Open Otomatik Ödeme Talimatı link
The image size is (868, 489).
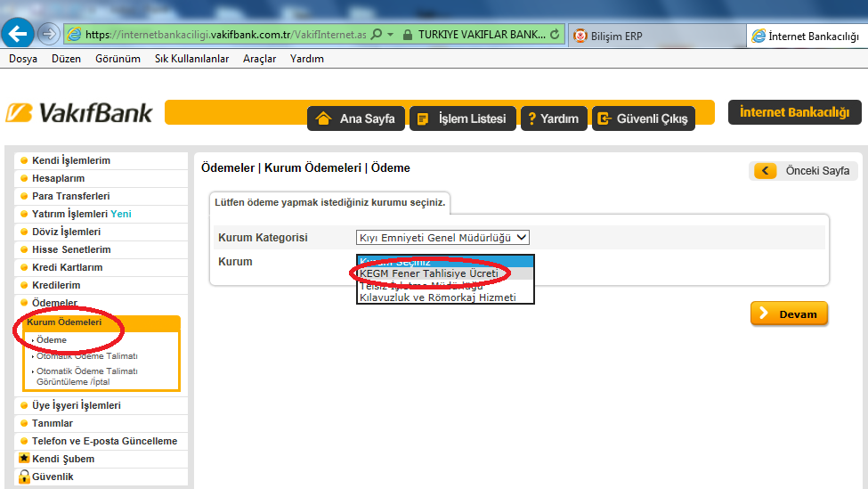point(86,356)
